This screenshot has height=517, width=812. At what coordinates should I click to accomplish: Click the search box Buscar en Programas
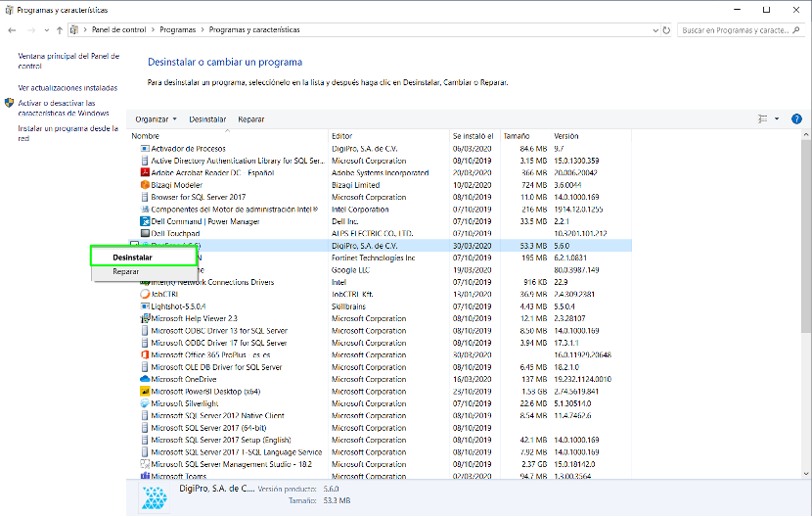click(x=736, y=30)
